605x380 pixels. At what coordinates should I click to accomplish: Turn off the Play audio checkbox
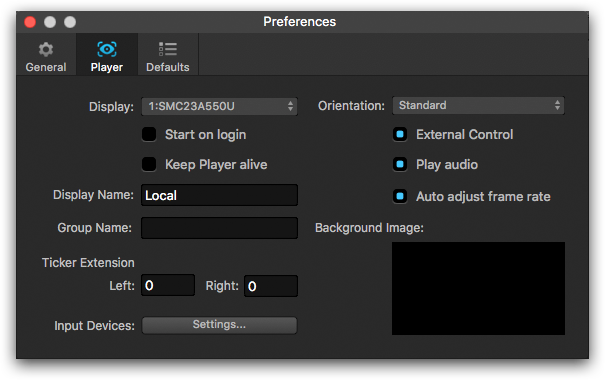pos(400,164)
